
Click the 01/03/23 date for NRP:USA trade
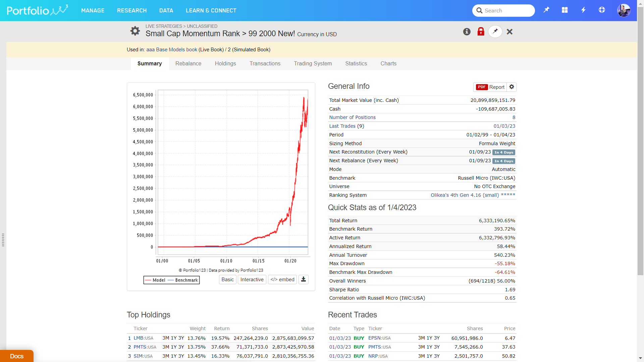[x=340, y=356]
